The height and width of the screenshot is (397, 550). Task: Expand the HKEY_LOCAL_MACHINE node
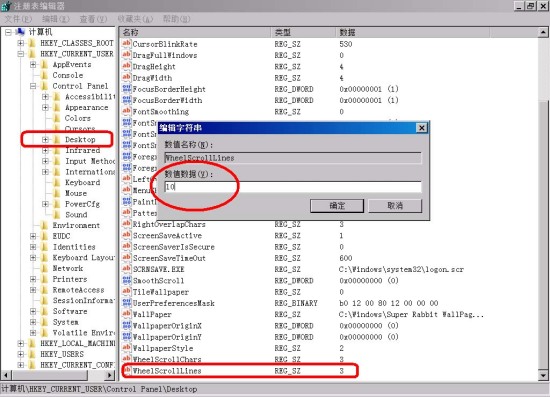[21, 343]
